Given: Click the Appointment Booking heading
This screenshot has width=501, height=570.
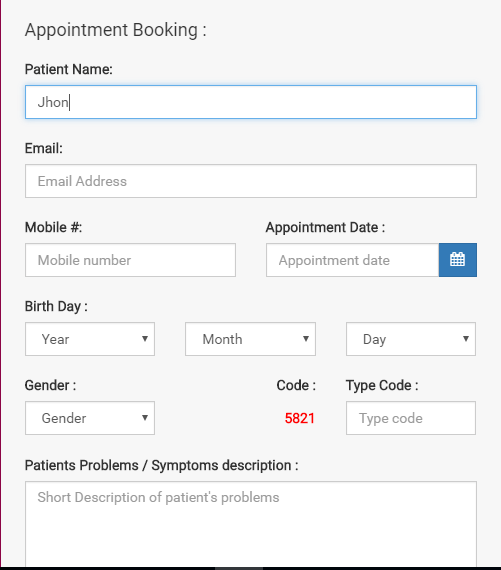Looking at the screenshot, I should pyautogui.click(x=116, y=30).
